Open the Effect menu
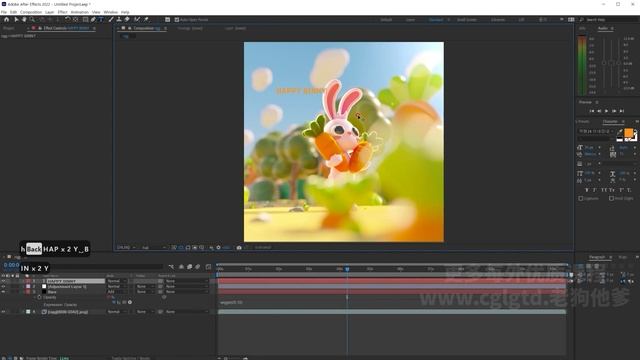Image resolution: width=640 pixels, height=360 pixels. [62, 12]
